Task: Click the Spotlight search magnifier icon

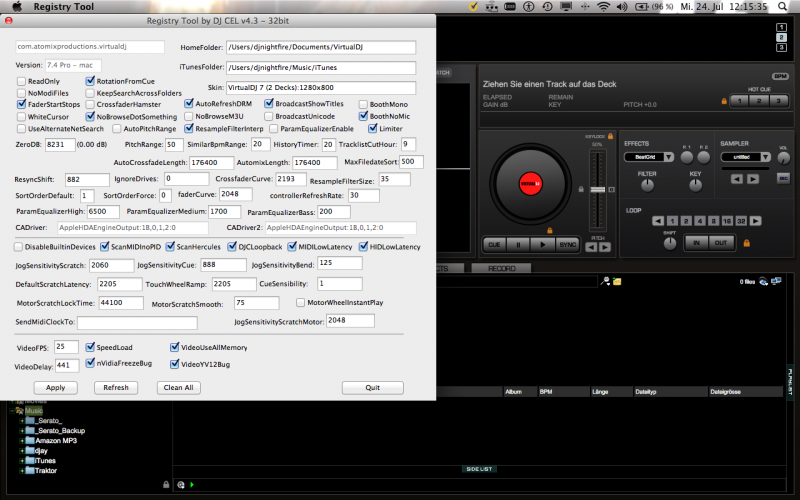Action: click(782, 7)
